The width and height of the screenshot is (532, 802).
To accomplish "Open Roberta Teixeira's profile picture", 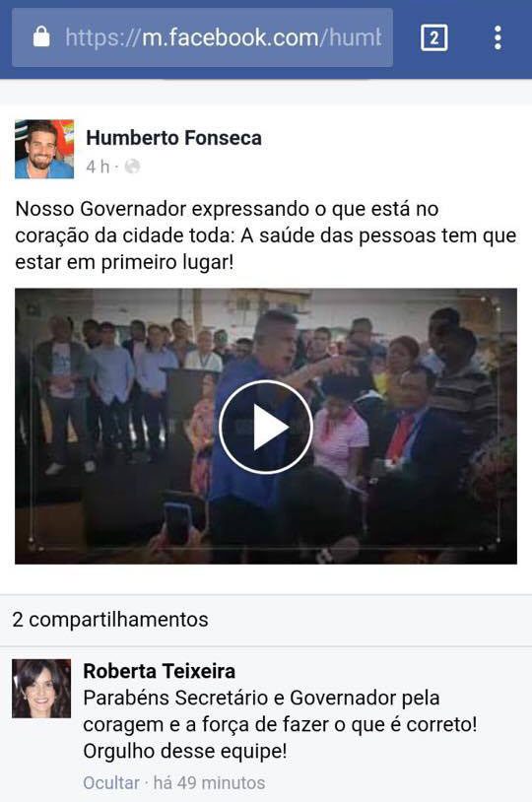I will (x=41, y=689).
